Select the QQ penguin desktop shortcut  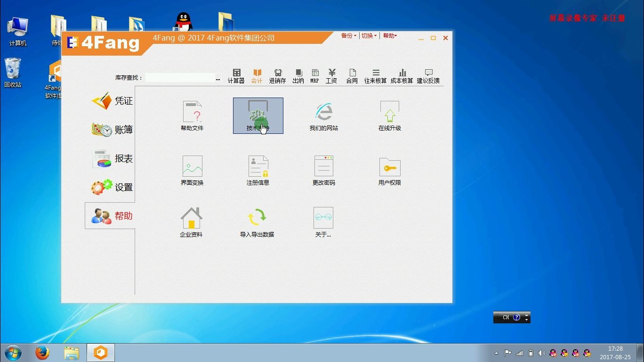pyautogui.click(x=184, y=23)
